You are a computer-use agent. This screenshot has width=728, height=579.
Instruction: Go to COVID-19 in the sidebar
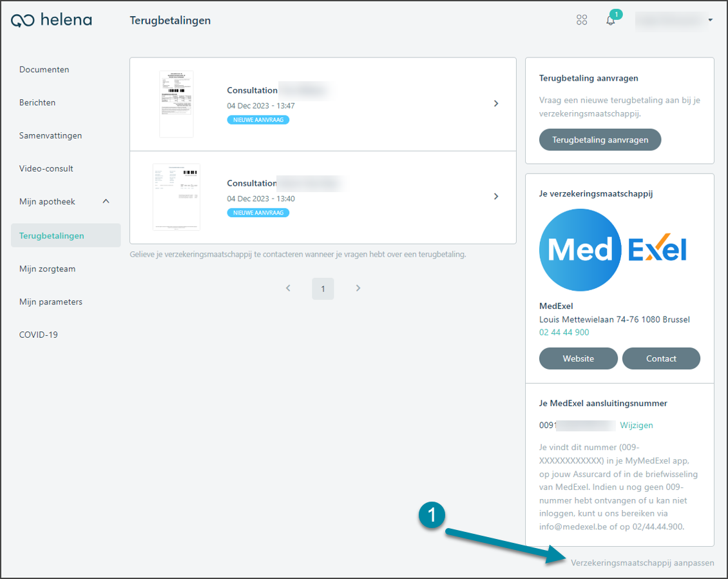(38, 335)
